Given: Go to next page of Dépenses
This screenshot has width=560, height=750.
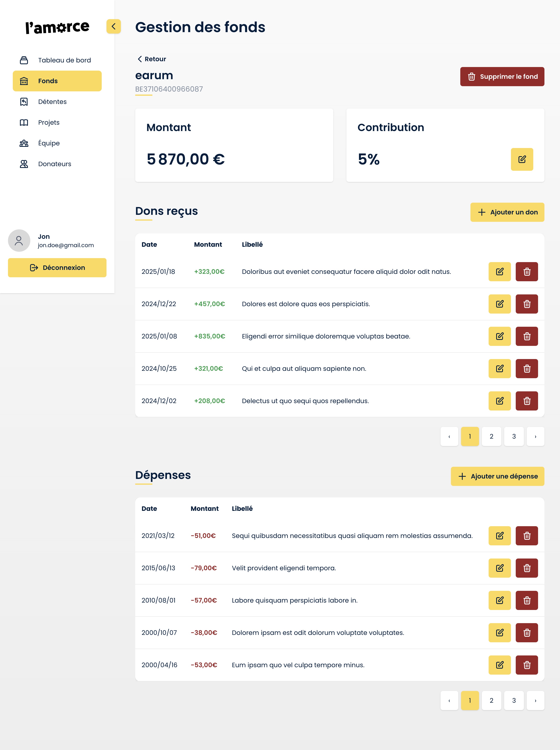Looking at the screenshot, I should (535, 701).
